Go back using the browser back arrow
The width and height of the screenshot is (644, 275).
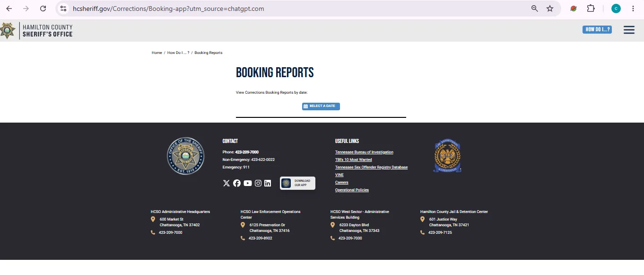coord(9,9)
